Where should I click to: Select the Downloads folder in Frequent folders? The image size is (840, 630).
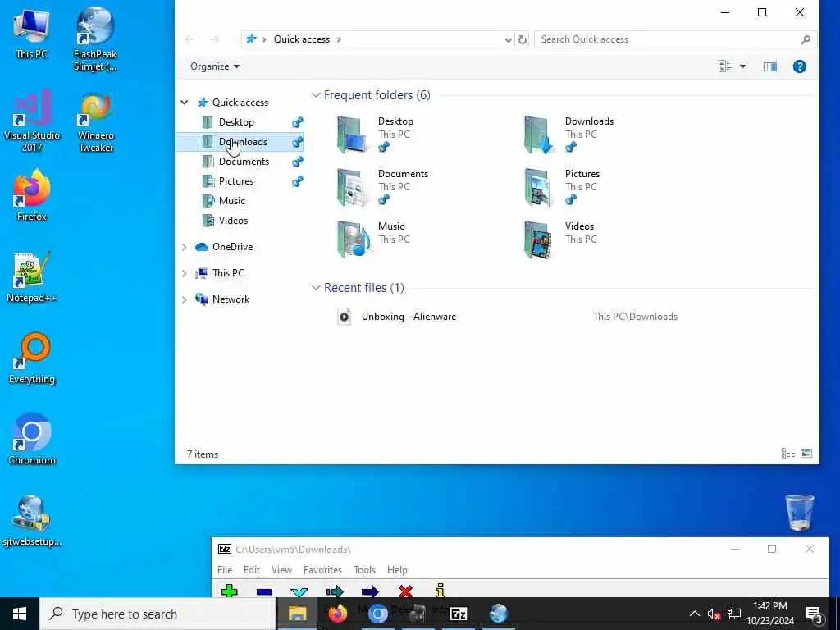click(x=568, y=135)
